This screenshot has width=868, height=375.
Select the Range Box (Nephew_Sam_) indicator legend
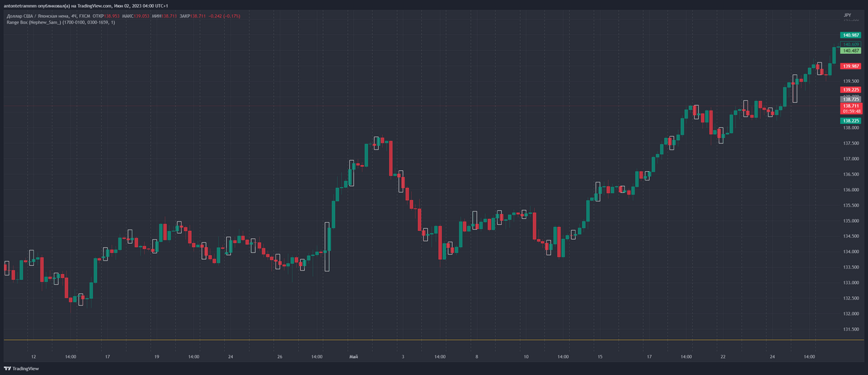[x=61, y=22]
